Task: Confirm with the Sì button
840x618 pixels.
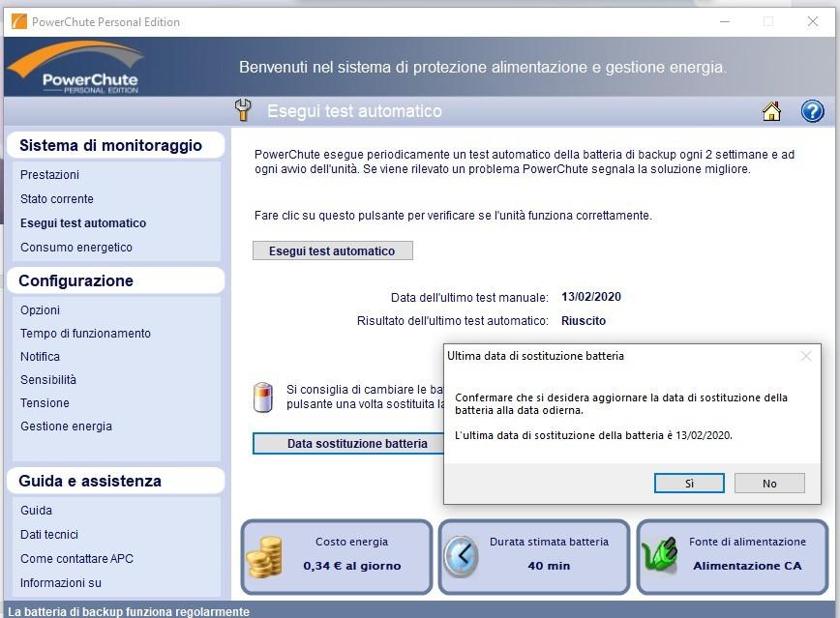Action: click(689, 483)
